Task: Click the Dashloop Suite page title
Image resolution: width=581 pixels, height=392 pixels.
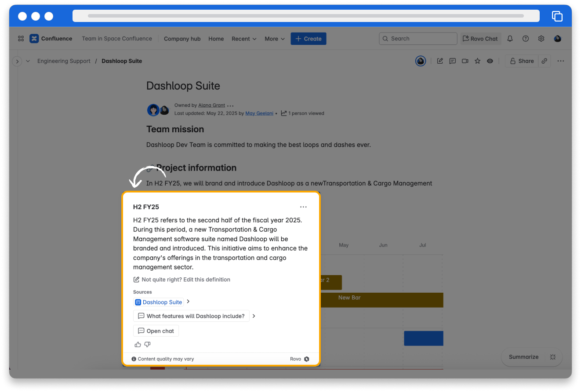Action: pyautogui.click(x=183, y=86)
